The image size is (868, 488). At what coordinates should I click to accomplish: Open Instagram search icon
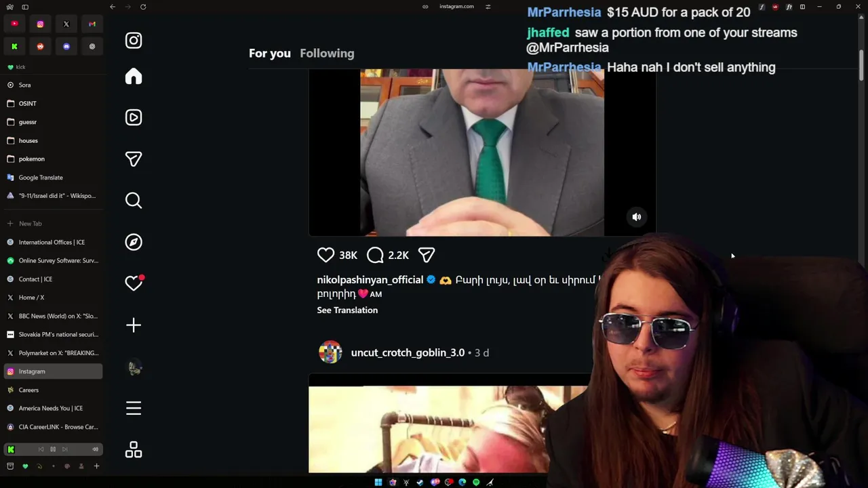click(x=134, y=200)
